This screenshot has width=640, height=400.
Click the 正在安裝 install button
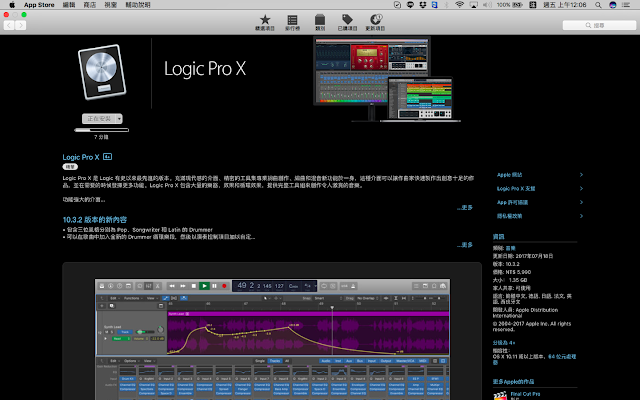(x=99, y=119)
